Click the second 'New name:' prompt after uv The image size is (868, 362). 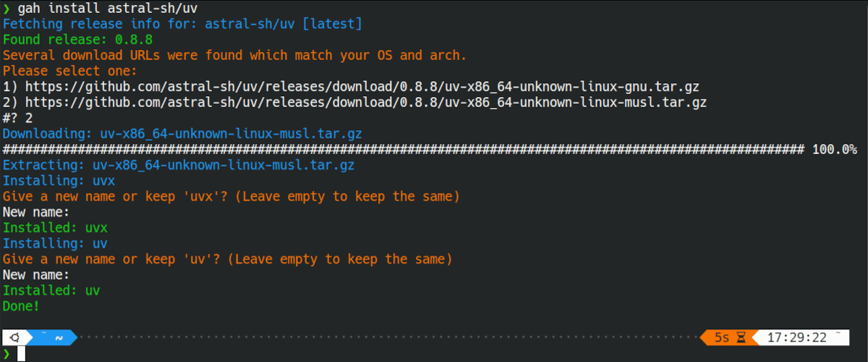coord(36,275)
